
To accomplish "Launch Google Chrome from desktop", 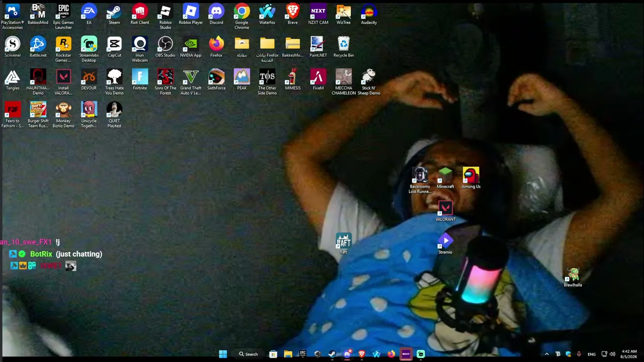I will coord(242,17).
